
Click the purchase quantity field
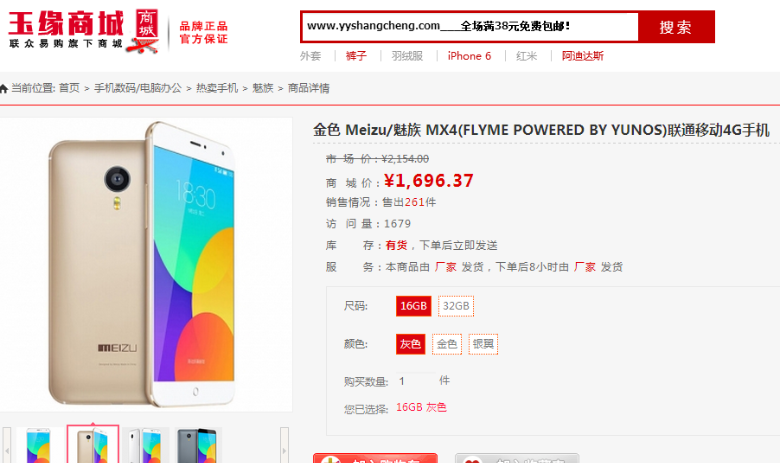tap(415, 381)
